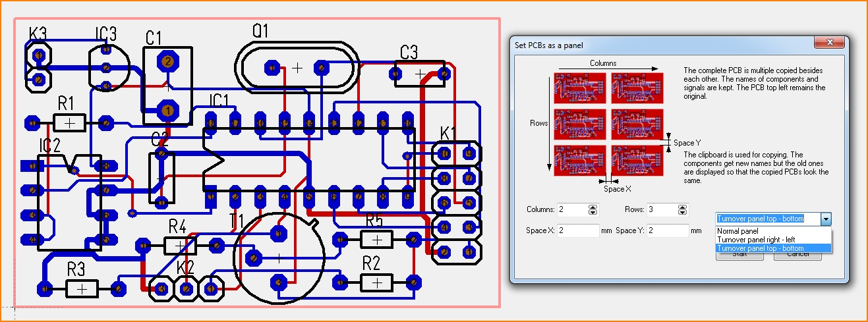
Task: Click the Rows spinner arrows
Action: coord(682,210)
